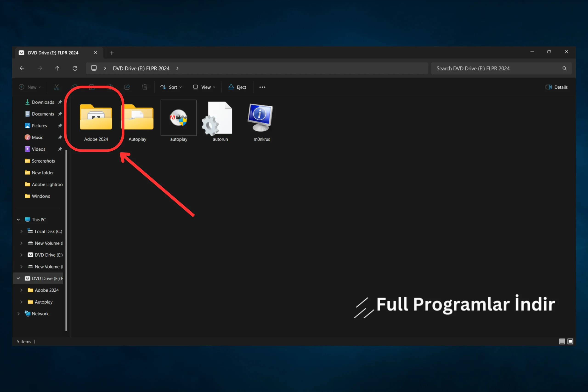Unpin Music using its pin icon
588x392 pixels.
point(60,137)
